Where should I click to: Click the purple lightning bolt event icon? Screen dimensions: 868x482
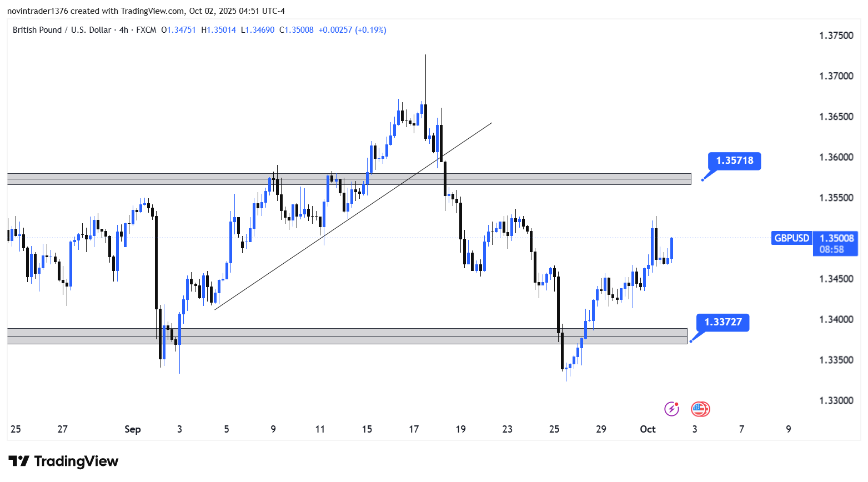(x=672, y=409)
